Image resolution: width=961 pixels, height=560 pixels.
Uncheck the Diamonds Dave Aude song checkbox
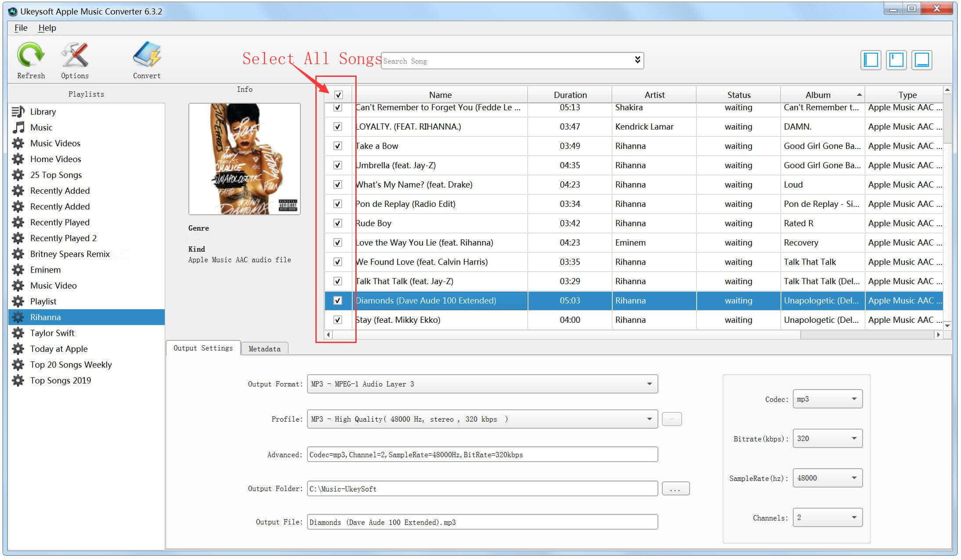click(x=337, y=301)
